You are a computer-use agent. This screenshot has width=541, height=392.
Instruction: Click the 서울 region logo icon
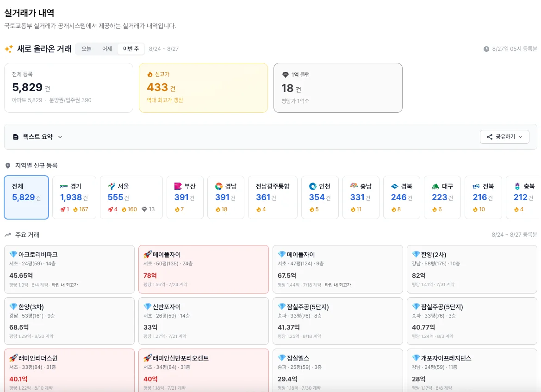(112, 186)
